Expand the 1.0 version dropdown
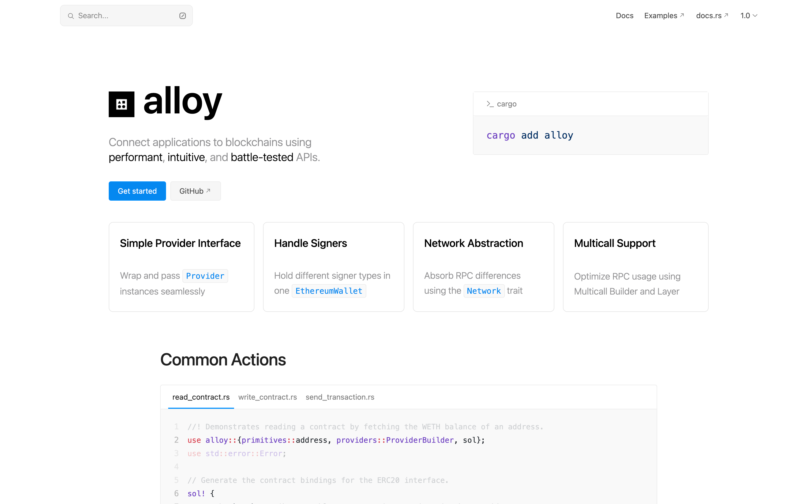Screen dimensions: 812x504 click(749, 16)
